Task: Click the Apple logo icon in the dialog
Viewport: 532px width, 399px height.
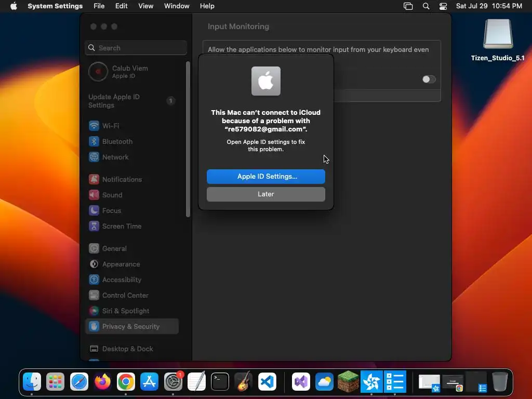Action: click(x=265, y=81)
